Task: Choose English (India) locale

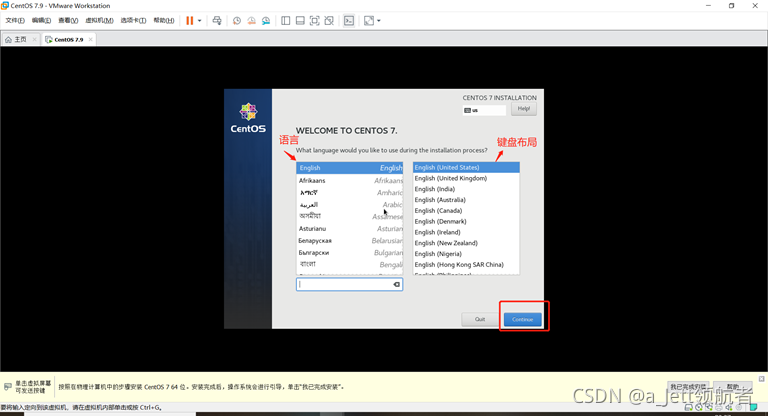Action: (466, 189)
